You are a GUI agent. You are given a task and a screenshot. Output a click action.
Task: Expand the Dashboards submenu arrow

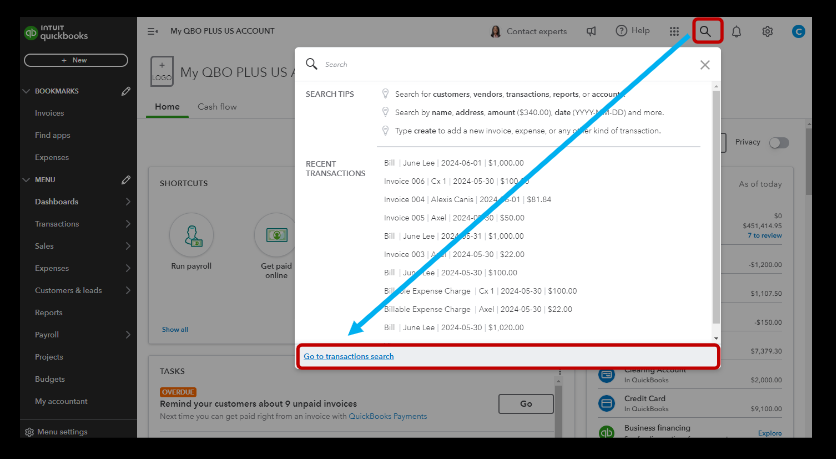coord(128,202)
